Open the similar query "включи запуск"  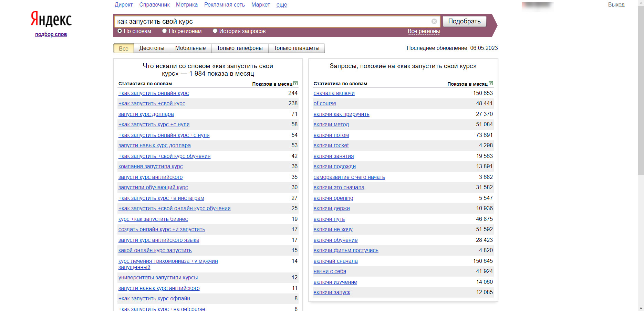[332, 292]
